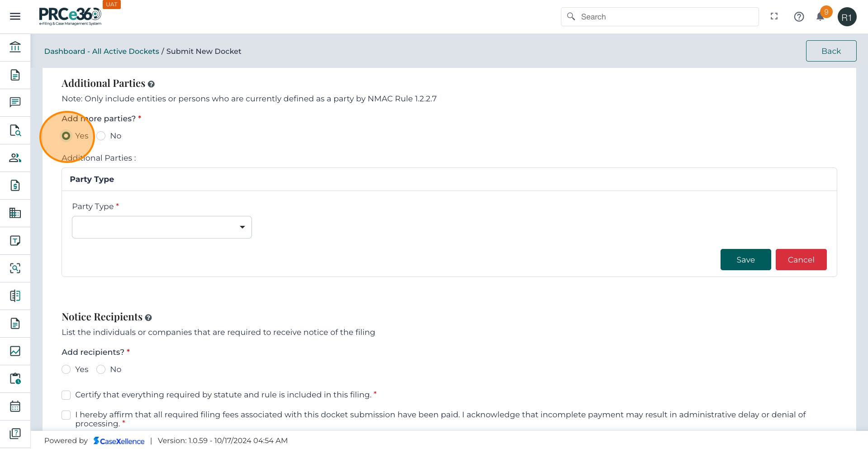Go to Dashboard - All Active Dockets breadcrumb
The height and width of the screenshot is (449, 868).
click(x=101, y=51)
